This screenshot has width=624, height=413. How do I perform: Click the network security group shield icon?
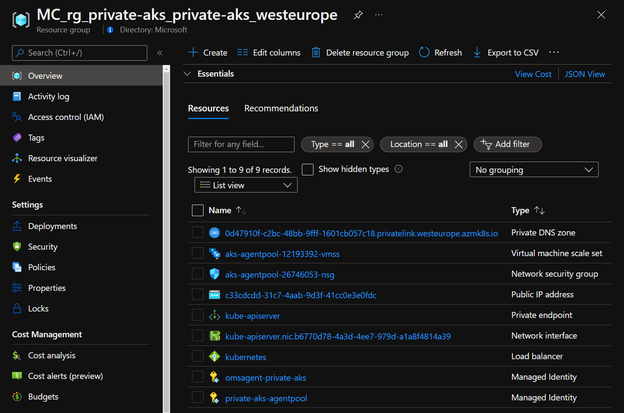214,274
